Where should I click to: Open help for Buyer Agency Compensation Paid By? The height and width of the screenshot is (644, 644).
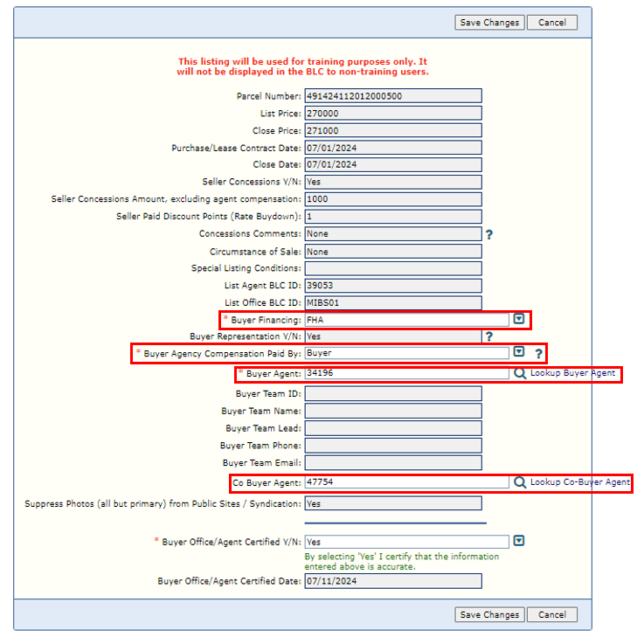538,353
